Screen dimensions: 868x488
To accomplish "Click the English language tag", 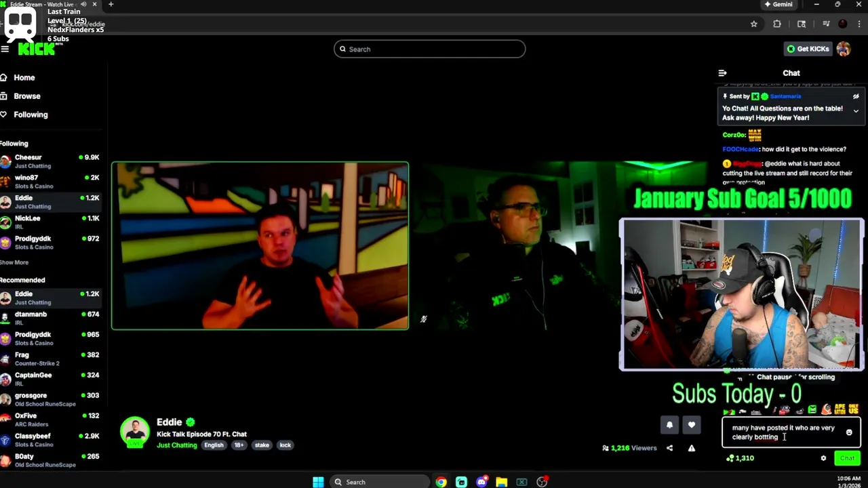I will pyautogui.click(x=214, y=445).
